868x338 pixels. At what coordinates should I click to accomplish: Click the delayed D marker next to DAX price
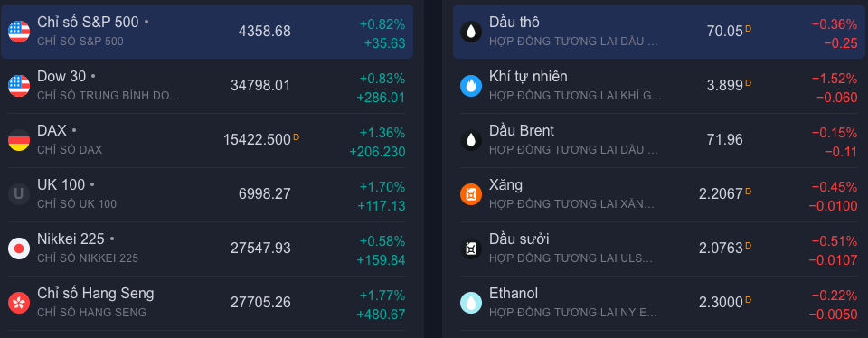click(297, 136)
